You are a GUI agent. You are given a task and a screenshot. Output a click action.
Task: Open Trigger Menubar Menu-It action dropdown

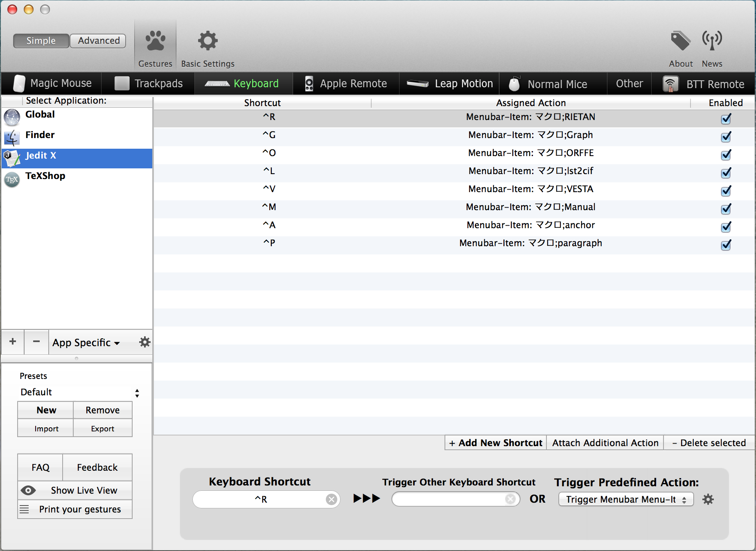(626, 499)
